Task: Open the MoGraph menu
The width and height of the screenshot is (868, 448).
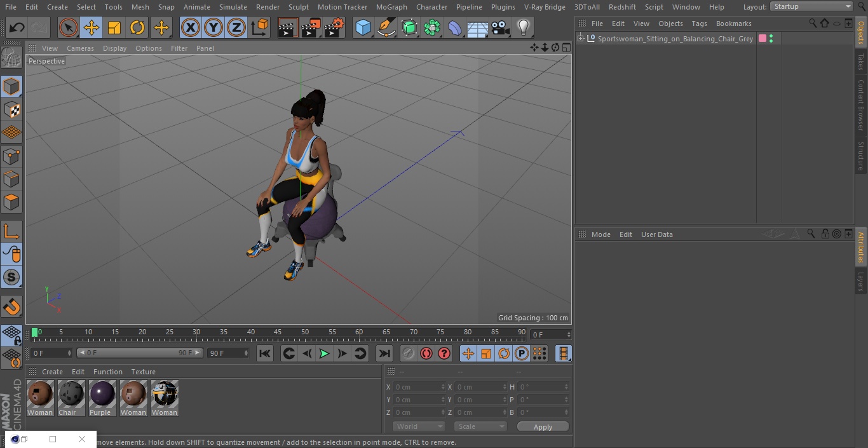Action: pos(391,7)
